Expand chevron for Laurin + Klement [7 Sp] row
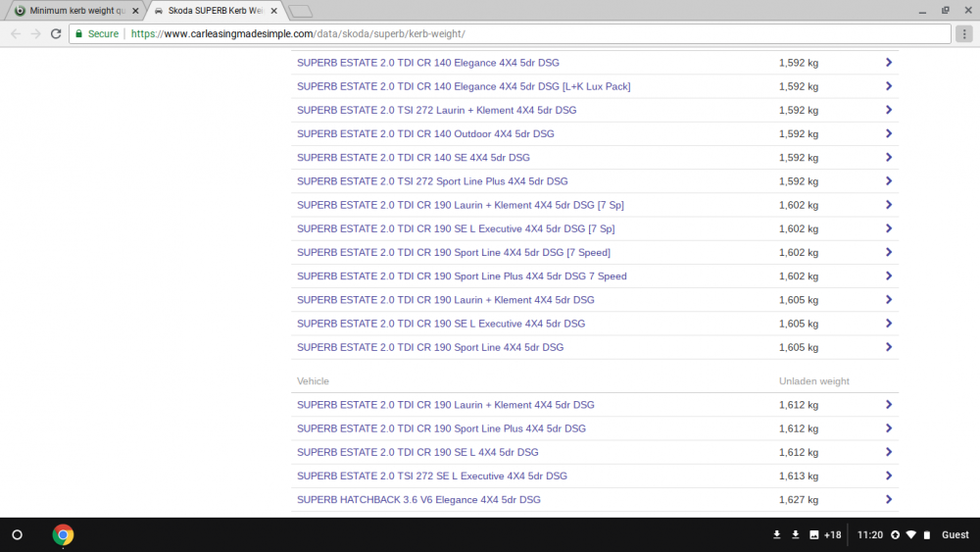 pos(888,205)
